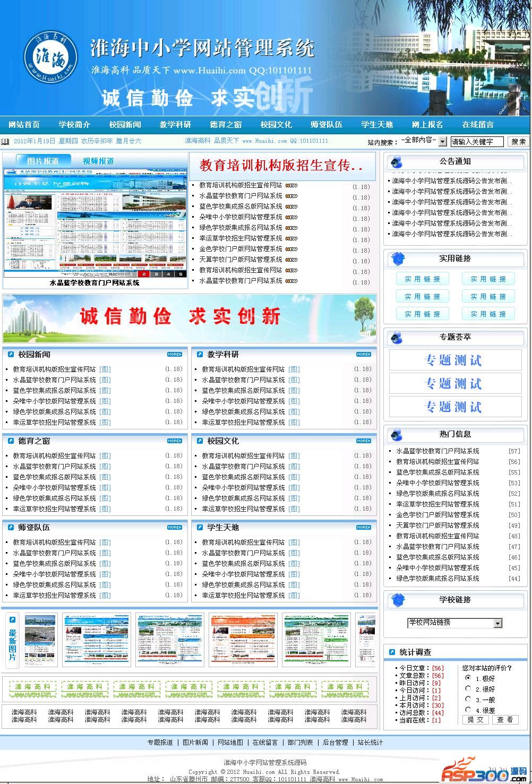This screenshot has width=532, height=784.
Task: Click the 校园新闻 section header arrow icon
Action: (11, 354)
